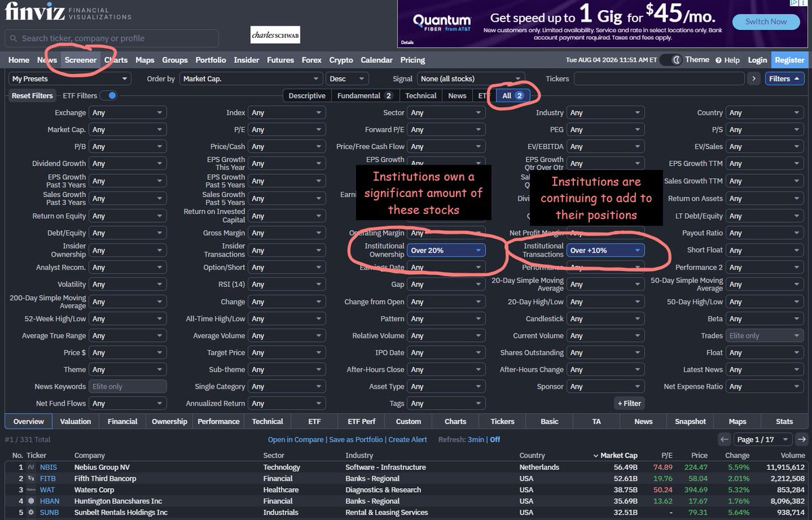
Task: Click the Sunbelt Rentals Holdings Inc row
Action: (406, 513)
